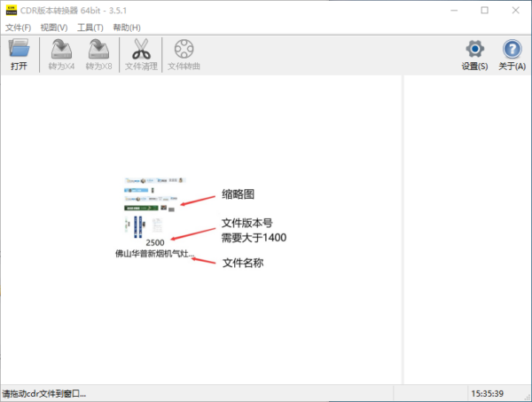Image resolution: width=532 pixels, height=402 pixels.
Task: Click the 转为X8 convert icon
Action: pyautogui.click(x=98, y=54)
